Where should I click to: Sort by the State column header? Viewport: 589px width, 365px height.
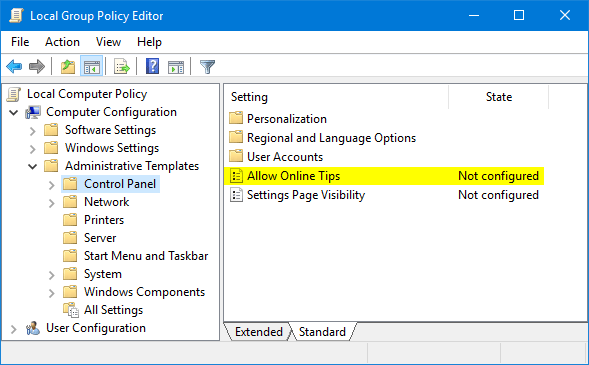(498, 97)
